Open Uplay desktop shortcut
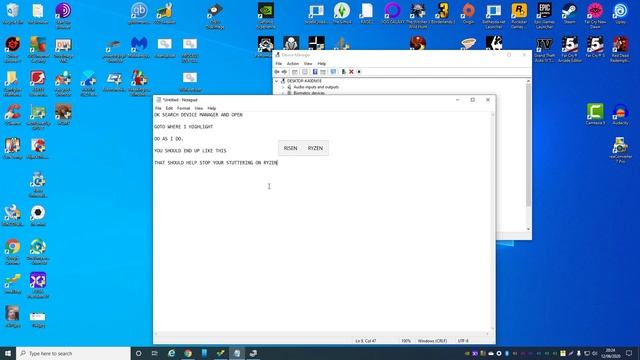Image resolution: width=640 pixels, height=360 pixels. click(x=620, y=14)
